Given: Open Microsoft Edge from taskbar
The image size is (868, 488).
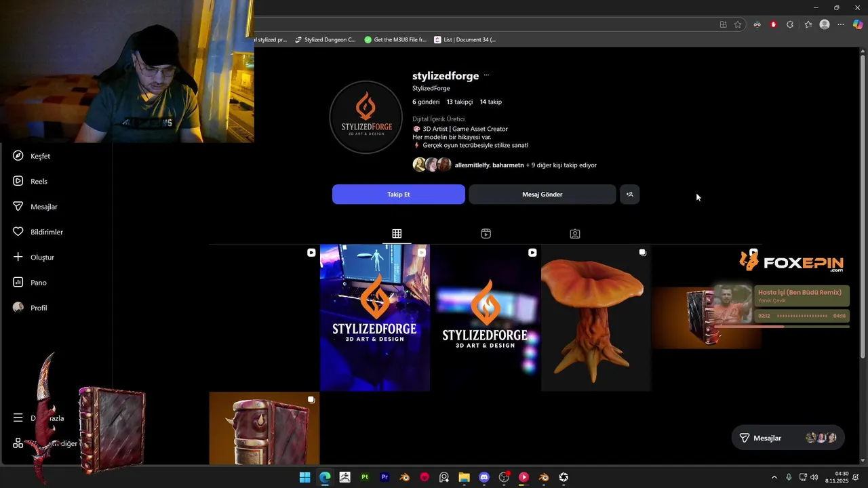Looking at the screenshot, I should coord(325,477).
